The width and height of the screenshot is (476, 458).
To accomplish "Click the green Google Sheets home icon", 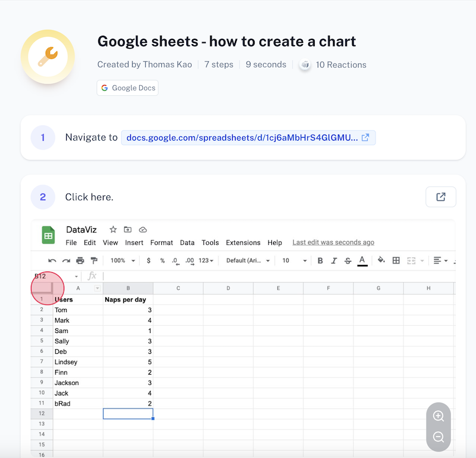I will (x=48, y=235).
